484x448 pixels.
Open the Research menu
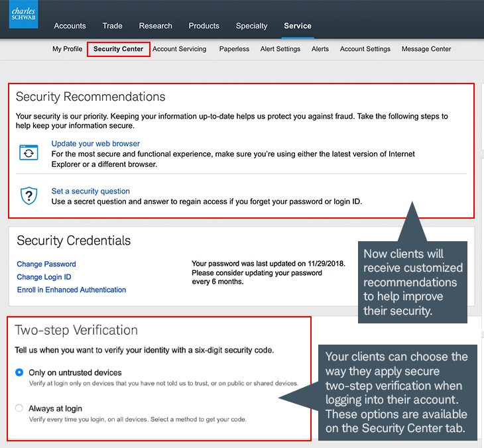tap(156, 26)
